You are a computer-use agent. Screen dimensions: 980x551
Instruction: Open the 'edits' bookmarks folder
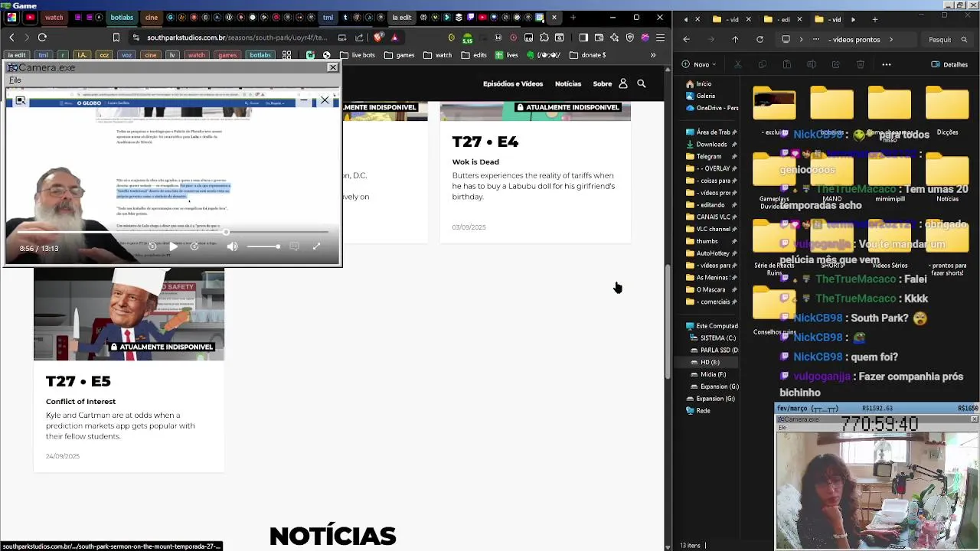[x=474, y=55]
